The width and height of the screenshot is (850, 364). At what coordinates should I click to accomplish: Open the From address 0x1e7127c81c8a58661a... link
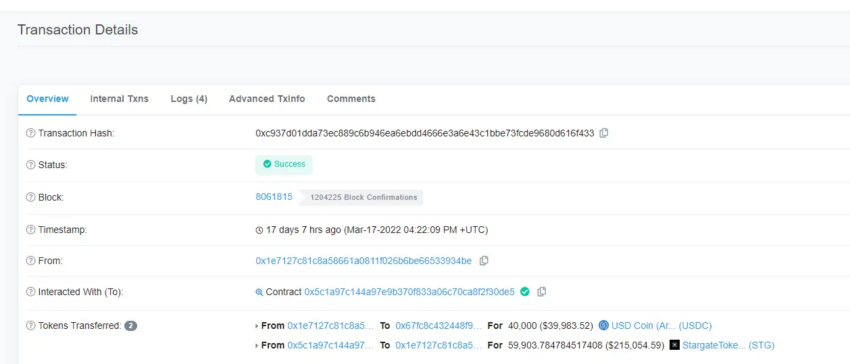pos(364,261)
